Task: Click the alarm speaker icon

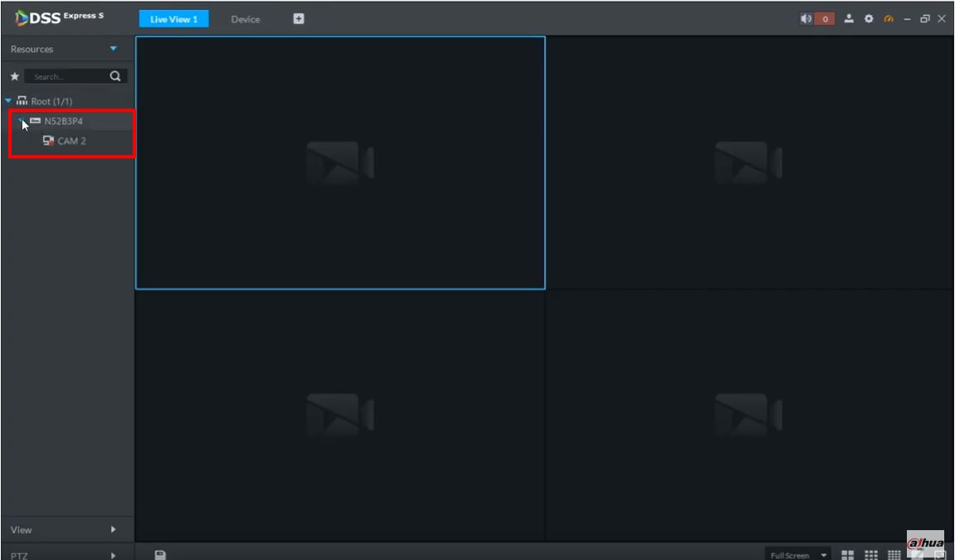Action: 806,19
